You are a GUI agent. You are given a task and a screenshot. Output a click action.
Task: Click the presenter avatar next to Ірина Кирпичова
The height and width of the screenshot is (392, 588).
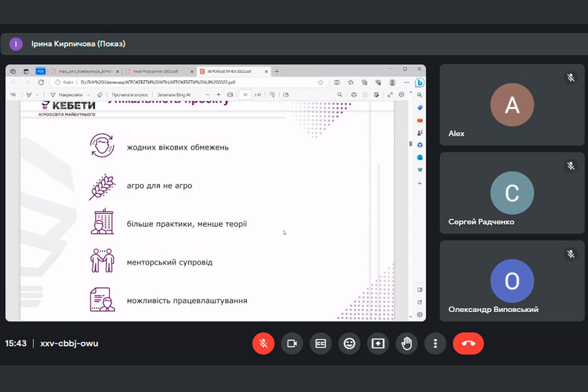[x=16, y=44]
